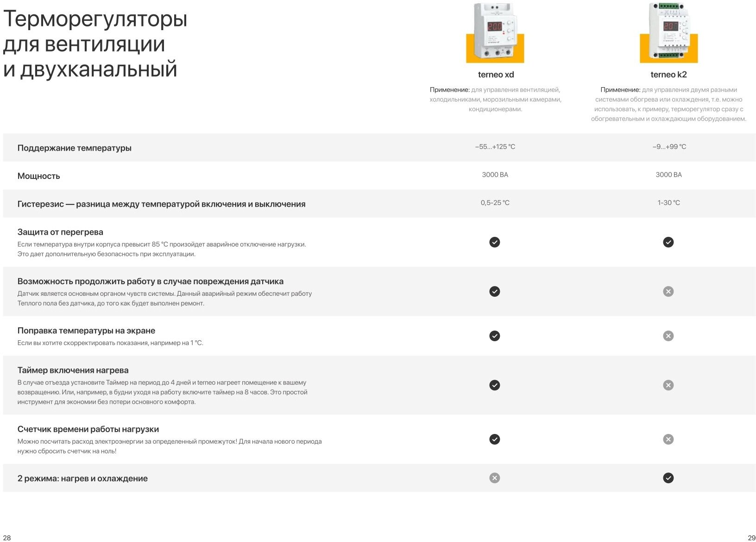The height and width of the screenshot is (542, 756).
Task: Click the terneo k2 two modes checkmark
Action: tap(668, 478)
